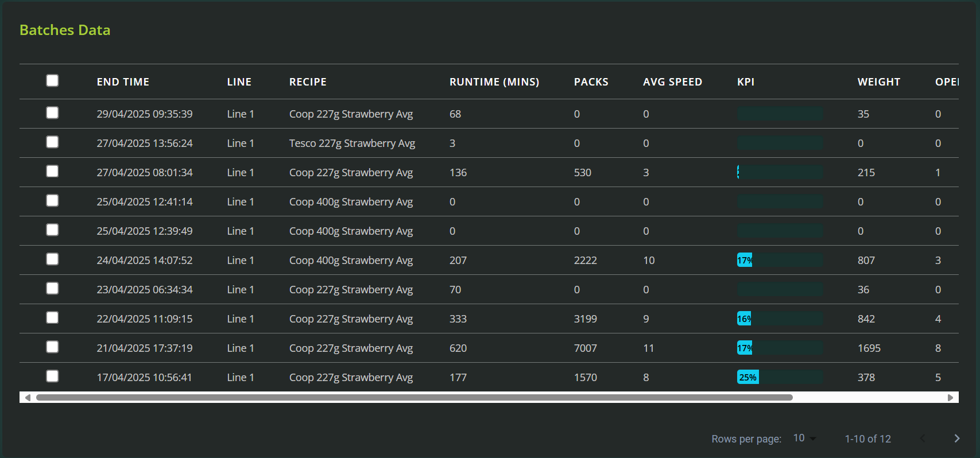The height and width of the screenshot is (458, 980).
Task: Sort by RUNTIME (MINS) column header
Action: pos(494,82)
